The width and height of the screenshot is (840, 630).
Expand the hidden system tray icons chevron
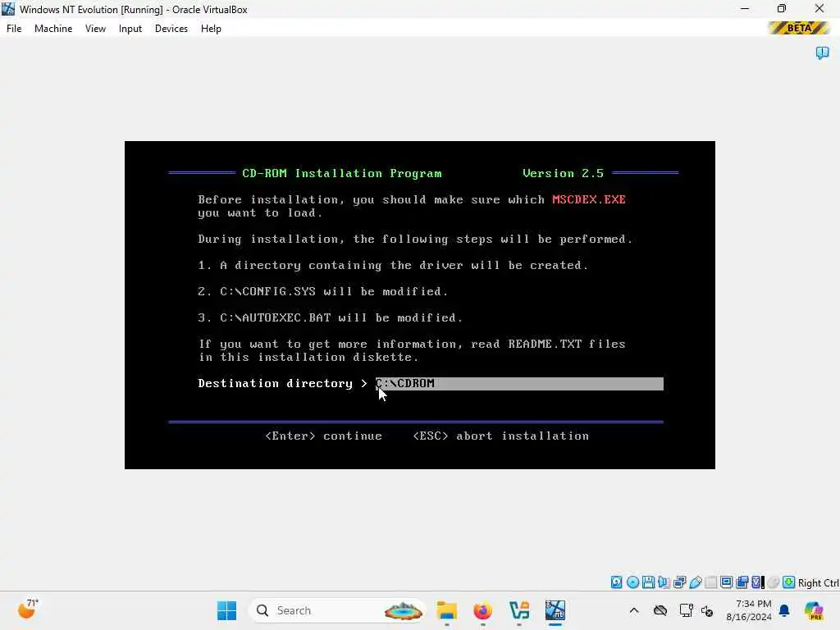click(x=634, y=610)
